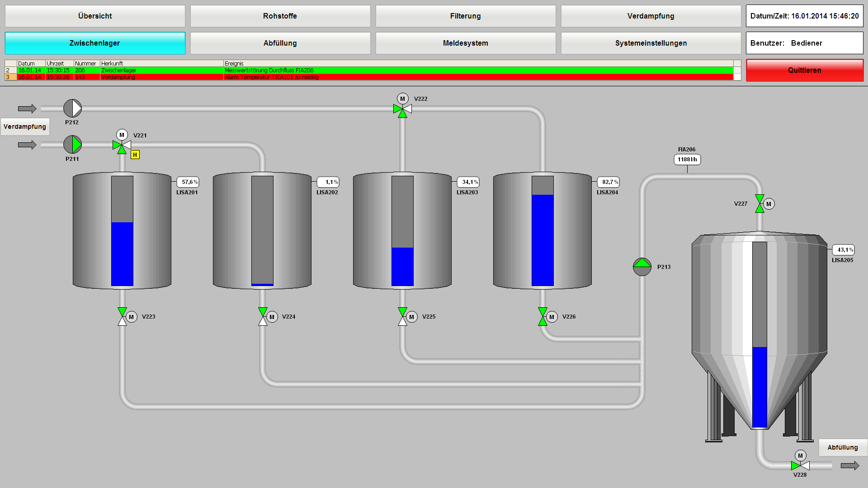Click yellow H manual mode indicator
The width and height of the screenshot is (868, 488).
click(135, 155)
